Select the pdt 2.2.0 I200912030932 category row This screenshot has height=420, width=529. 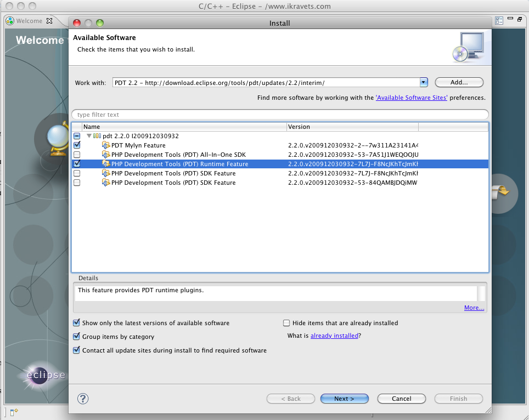click(280, 136)
